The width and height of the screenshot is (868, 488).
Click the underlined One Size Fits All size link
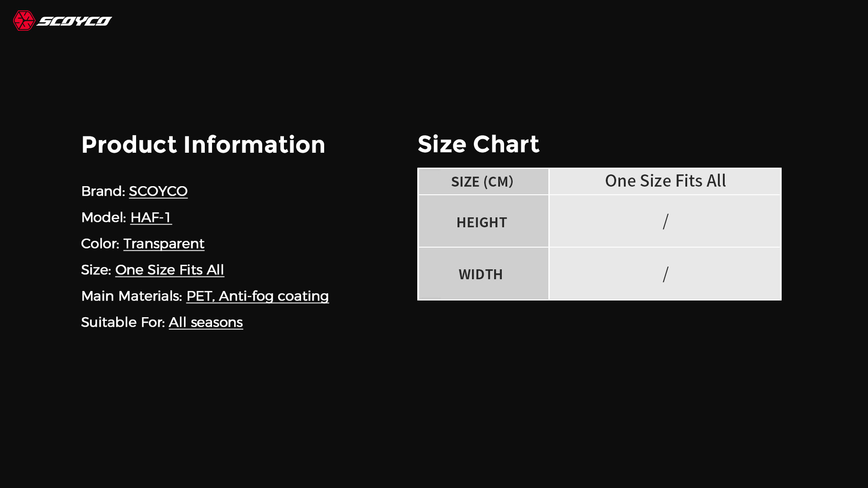[170, 270]
